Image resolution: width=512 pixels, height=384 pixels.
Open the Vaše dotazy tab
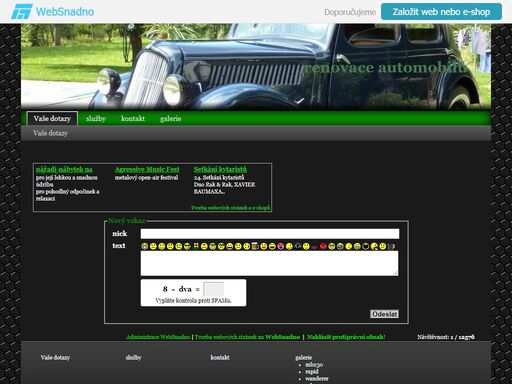click(x=52, y=118)
